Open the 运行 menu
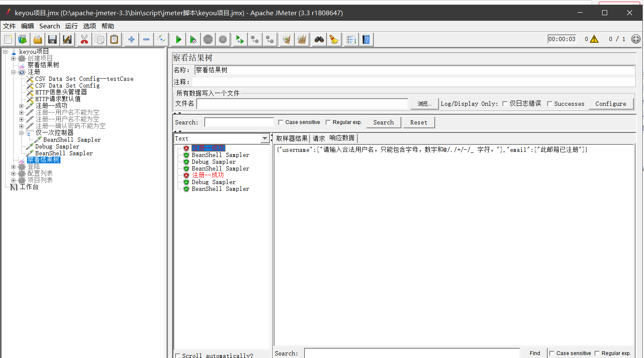This screenshot has height=358, width=644. pos(71,26)
